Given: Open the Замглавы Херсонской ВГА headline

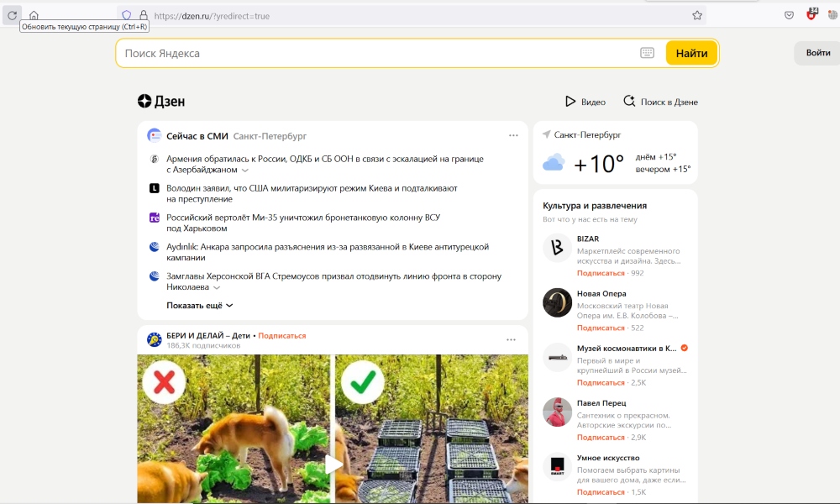Looking at the screenshot, I should (x=333, y=281).
